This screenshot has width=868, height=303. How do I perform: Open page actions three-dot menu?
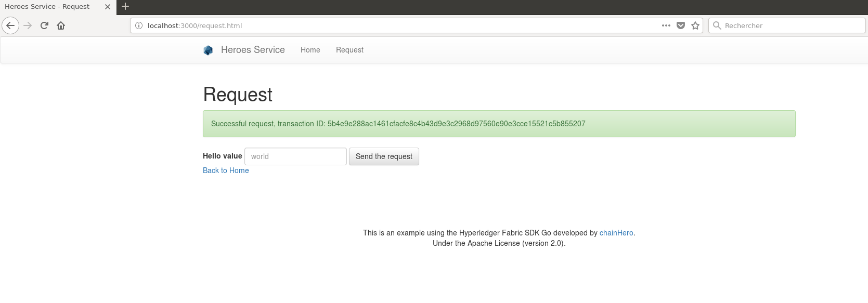coord(666,25)
